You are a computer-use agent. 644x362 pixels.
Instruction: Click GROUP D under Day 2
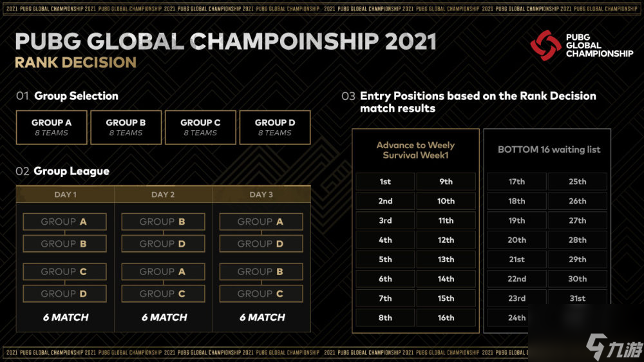pos(163,243)
